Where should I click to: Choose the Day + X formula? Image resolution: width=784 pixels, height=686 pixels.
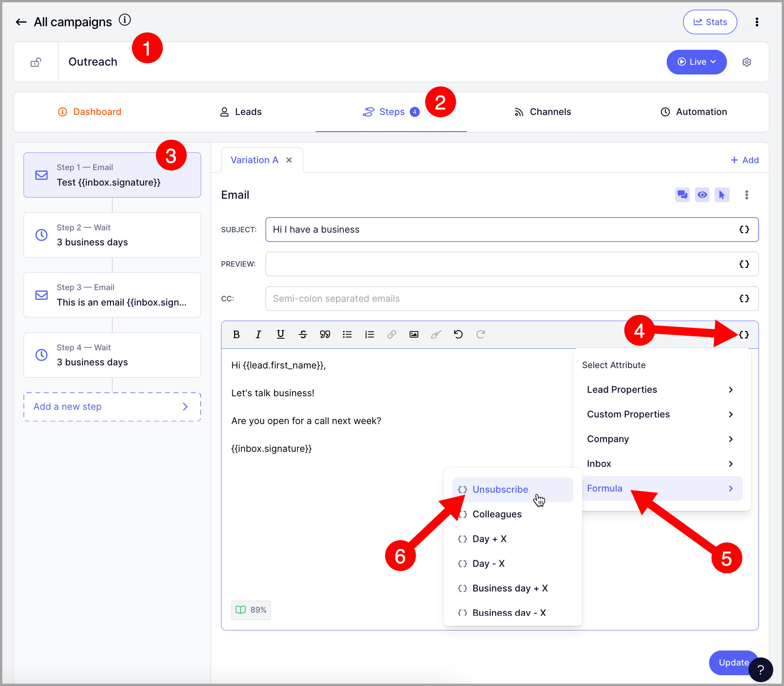pyautogui.click(x=512, y=539)
